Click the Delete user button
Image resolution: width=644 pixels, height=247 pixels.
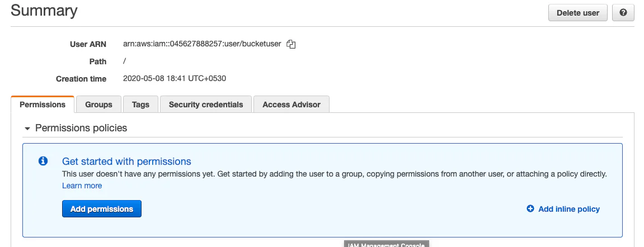pos(578,13)
